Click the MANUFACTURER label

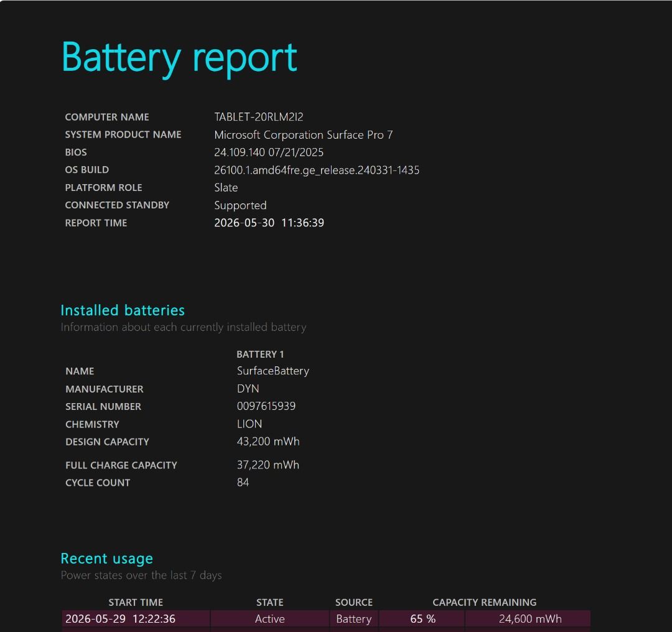(105, 389)
